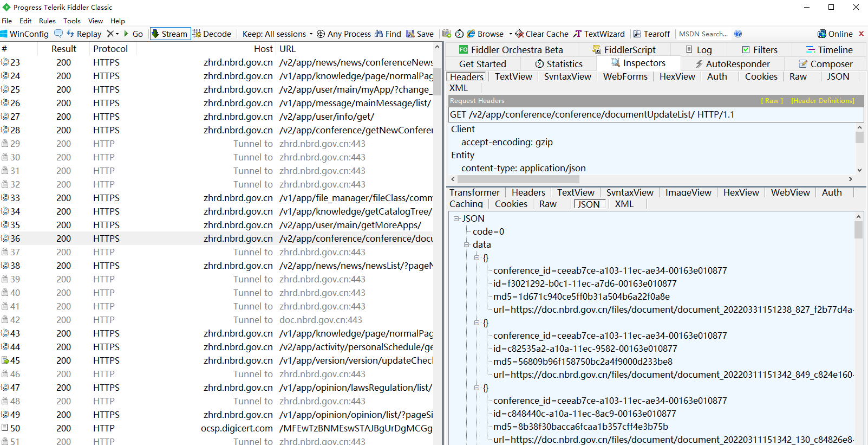Open the Composer tab
The height and width of the screenshot is (445, 868).
pyautogui.click(x=826, y=64)
